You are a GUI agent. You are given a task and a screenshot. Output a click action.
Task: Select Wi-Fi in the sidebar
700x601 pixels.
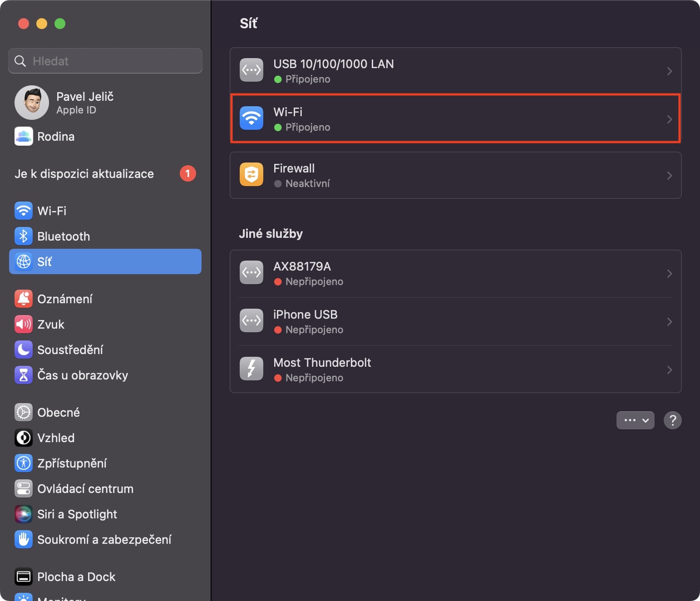[52, 211]
